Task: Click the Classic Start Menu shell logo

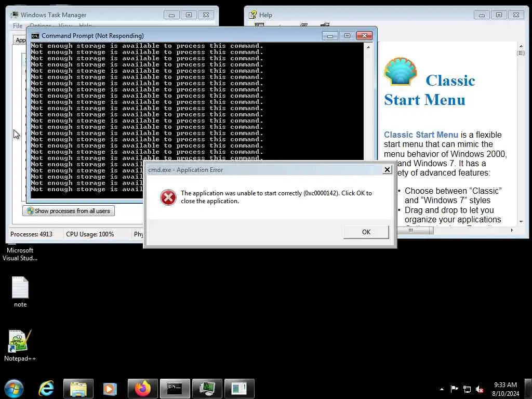Action: (401, 71)
